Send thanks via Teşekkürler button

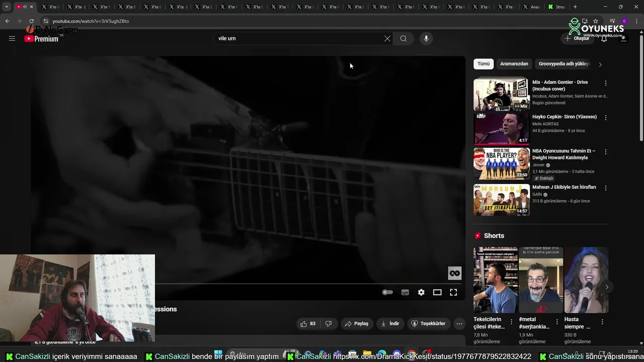click(x=429, y=324)
